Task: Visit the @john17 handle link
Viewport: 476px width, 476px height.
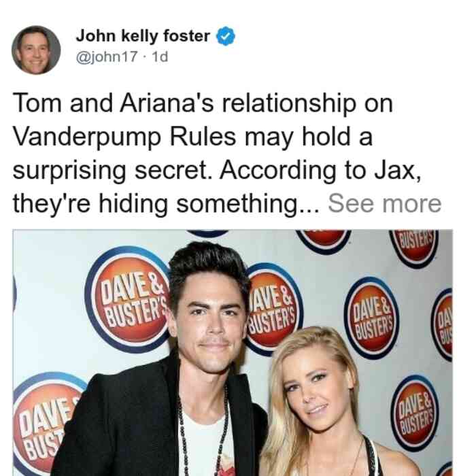Action: point(107,56)
